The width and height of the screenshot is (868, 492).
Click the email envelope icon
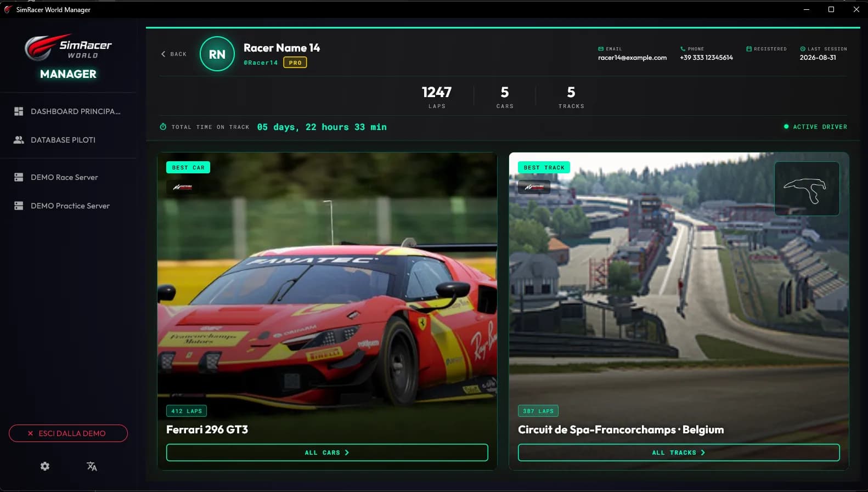[601, 49]
